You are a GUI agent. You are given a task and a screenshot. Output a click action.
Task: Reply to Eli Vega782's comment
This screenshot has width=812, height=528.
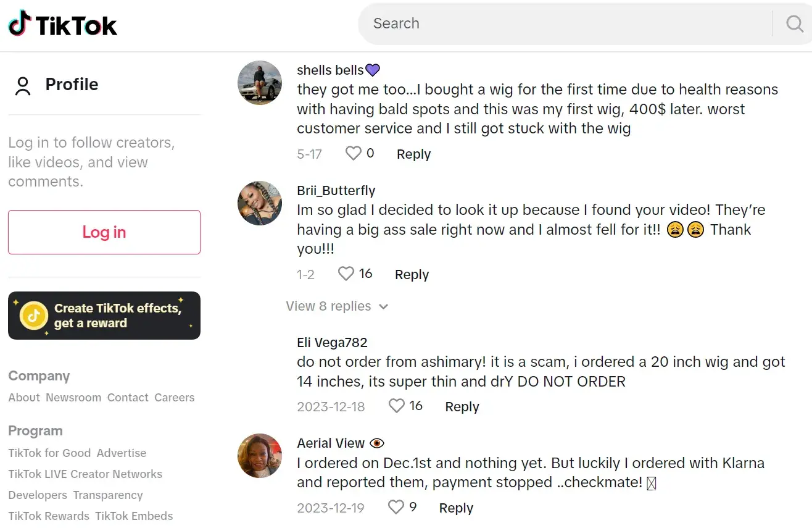click(462, 406)
